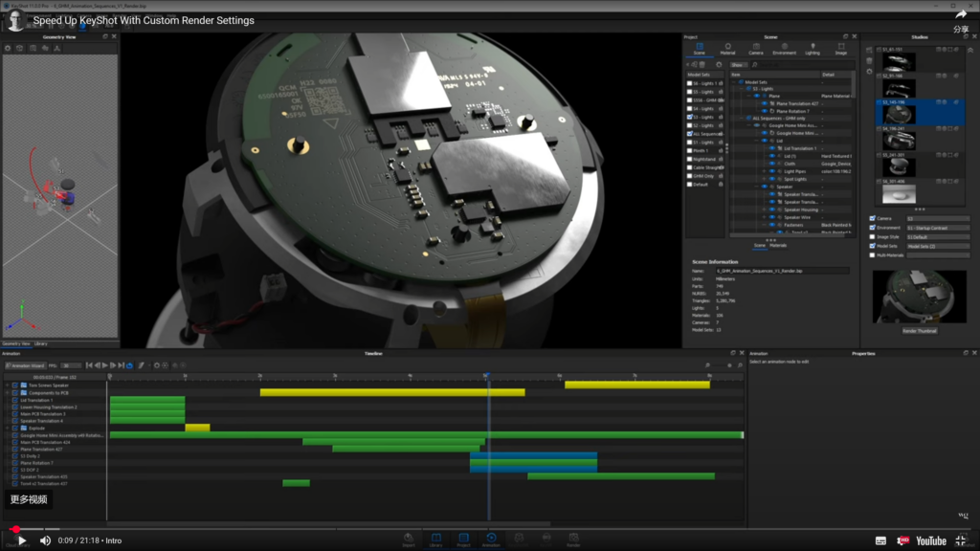
Task: Collapse Studios list double-chevron icon
Action: (x=970, y=50)
